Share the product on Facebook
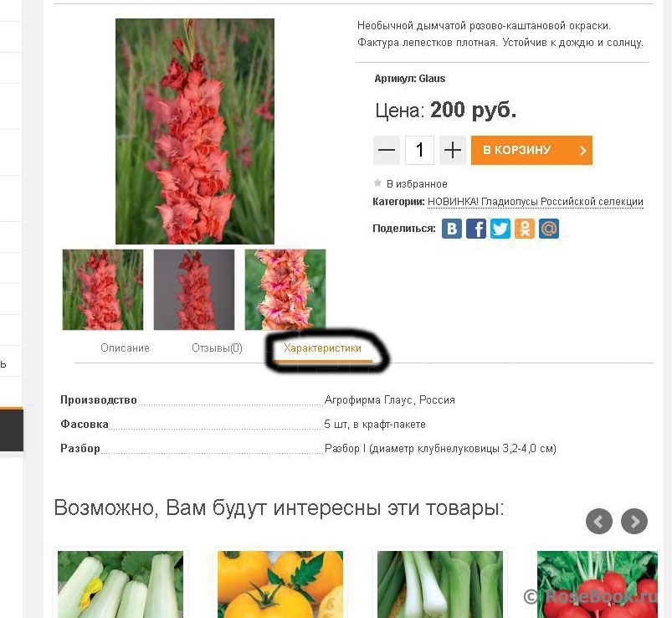672x618 pixels. 476,229
